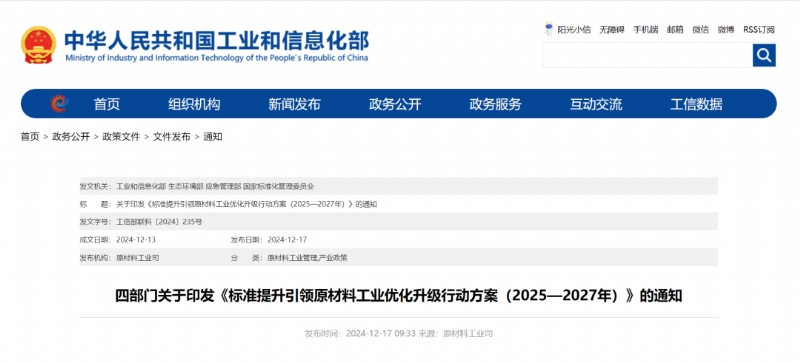Open 邮箱 mailbox link
This screenshot has height=362, width=800.
(675, 30)
